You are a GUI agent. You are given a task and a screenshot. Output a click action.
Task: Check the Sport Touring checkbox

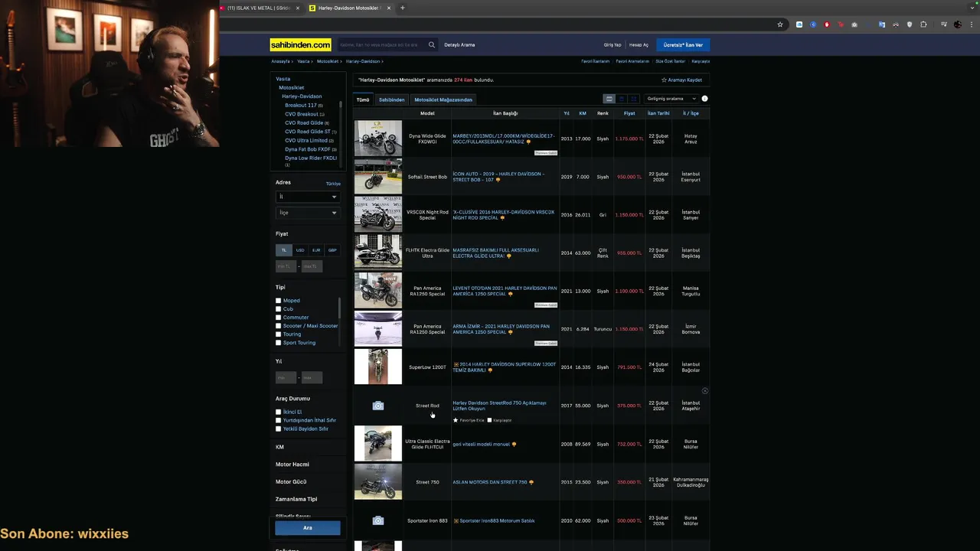[x=279, y=343]
